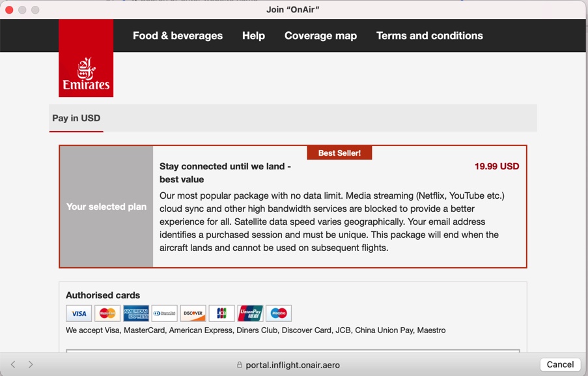Open Terms and conditions
Viewport: 588px width, 376px height.
point(430,36)
